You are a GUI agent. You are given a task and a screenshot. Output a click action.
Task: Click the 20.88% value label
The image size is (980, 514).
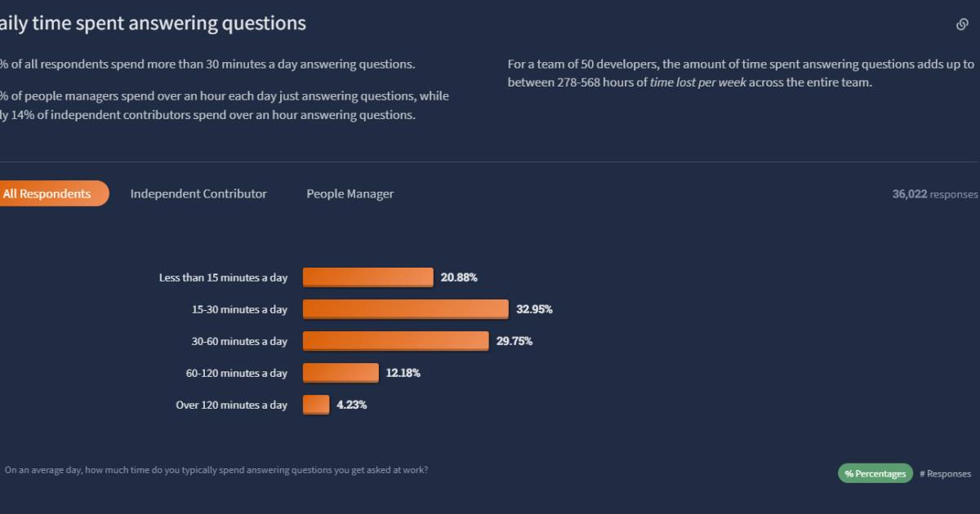(x=459, y=277)
